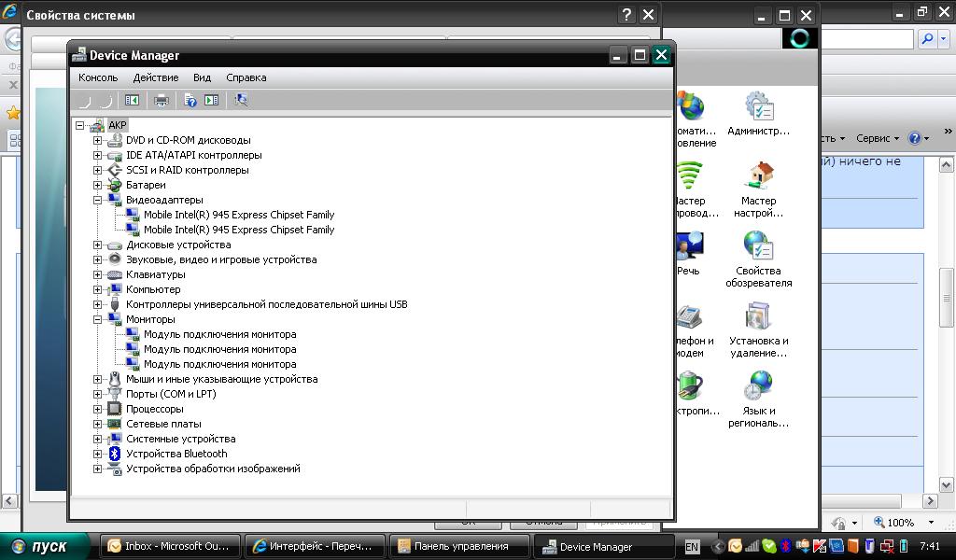
Task: Click the Back arrow in Device Manager toolbar
Action: coord(85,100)
